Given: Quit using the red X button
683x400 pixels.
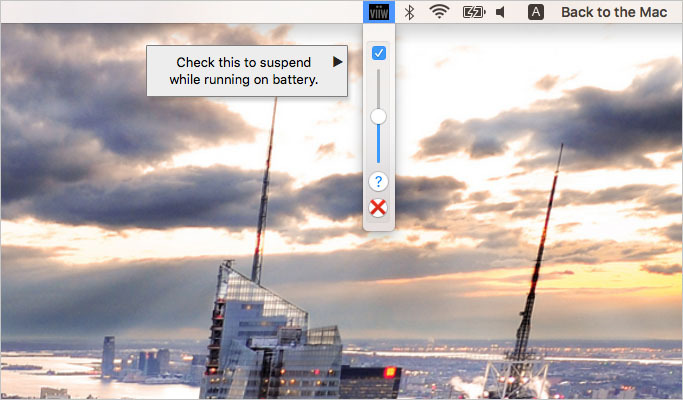Looking at the screenshot, I should (x=378, y=208).
